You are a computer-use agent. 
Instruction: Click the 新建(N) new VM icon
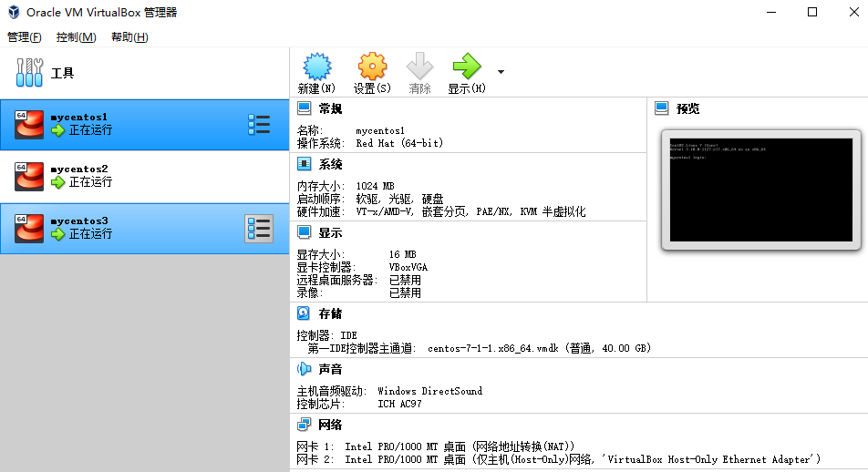(x=316, y=67)
